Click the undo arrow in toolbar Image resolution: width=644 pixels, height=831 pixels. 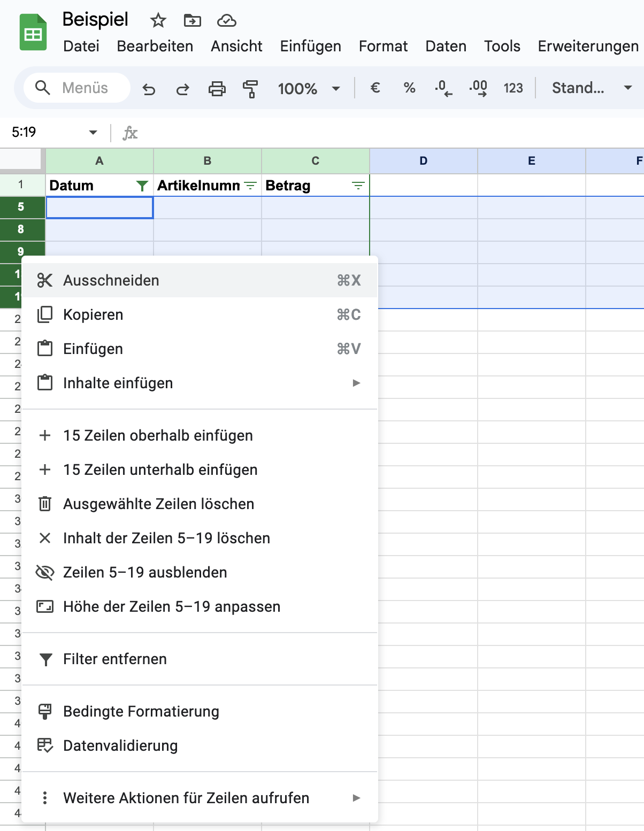tap(149, 88)
